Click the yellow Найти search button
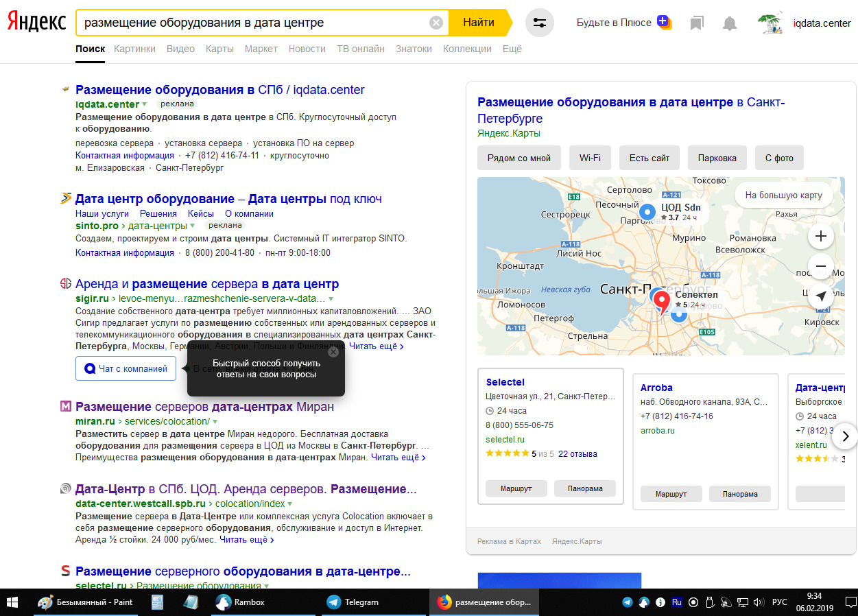 pos(479,23)
